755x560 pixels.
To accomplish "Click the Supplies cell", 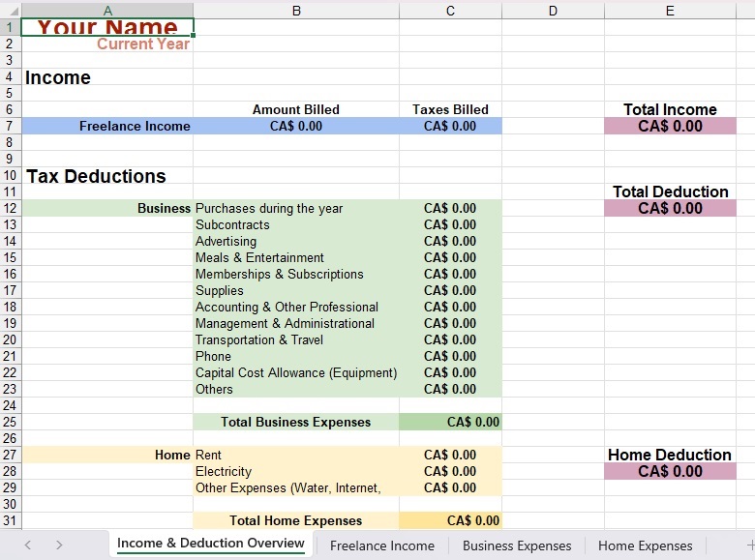I will (x=296, y=290).
